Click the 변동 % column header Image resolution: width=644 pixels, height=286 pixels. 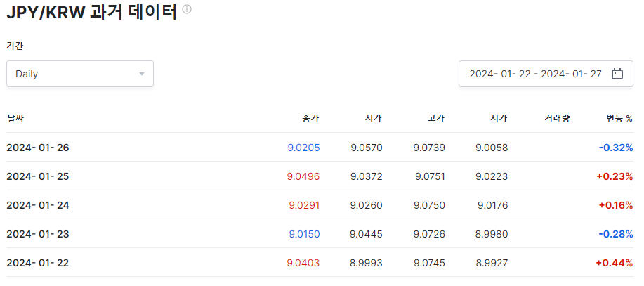pyautogui.click(x=619, y=119)
